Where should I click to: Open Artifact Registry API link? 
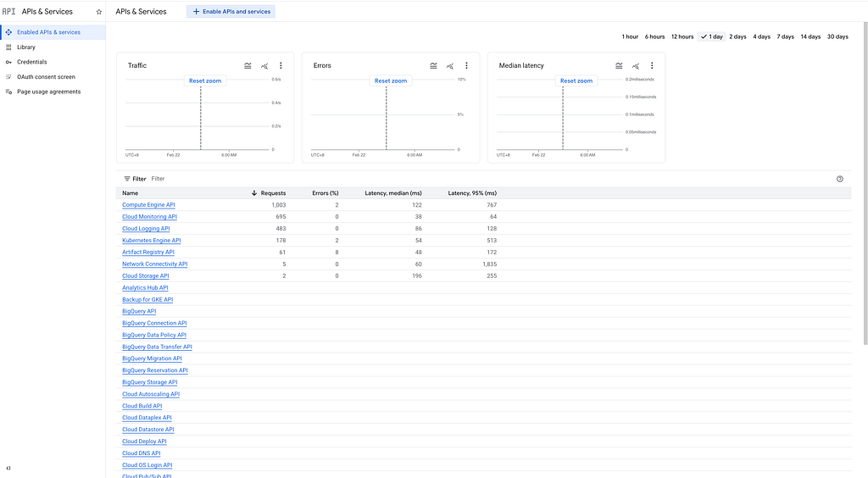click(148, 253)
